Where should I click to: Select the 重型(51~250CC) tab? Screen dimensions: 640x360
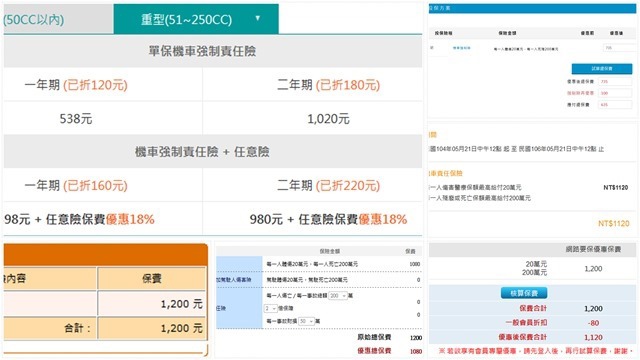tap(196, 19)
